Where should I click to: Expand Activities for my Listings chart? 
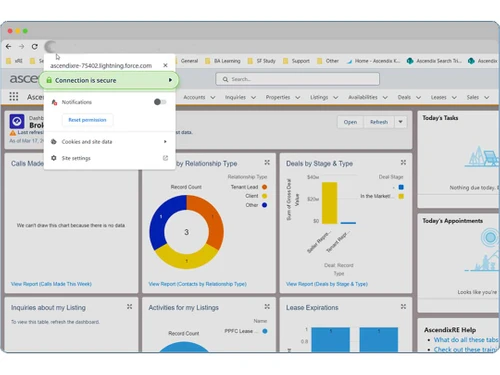[267, 306]
